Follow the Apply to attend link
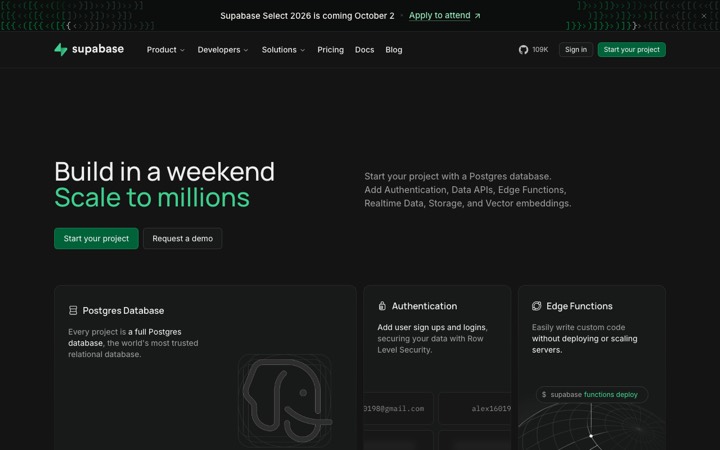This screenshot has height=450, width=720. coord(439,16)
